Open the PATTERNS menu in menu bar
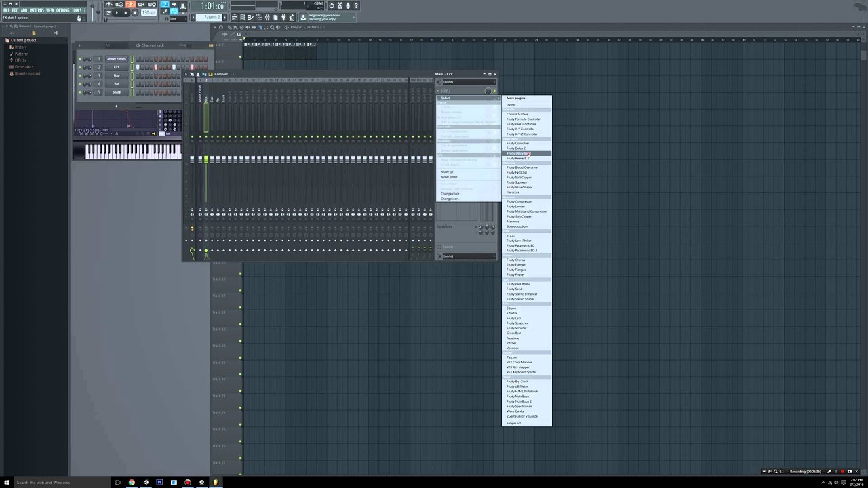This screenshot has width=868, height=488. (37, 10)
